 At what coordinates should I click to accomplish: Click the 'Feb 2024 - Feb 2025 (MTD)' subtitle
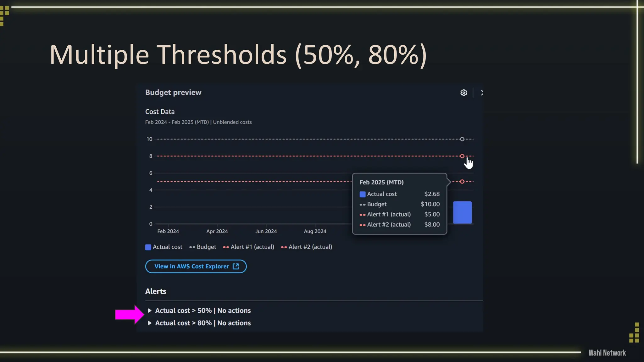coord(177,122)
